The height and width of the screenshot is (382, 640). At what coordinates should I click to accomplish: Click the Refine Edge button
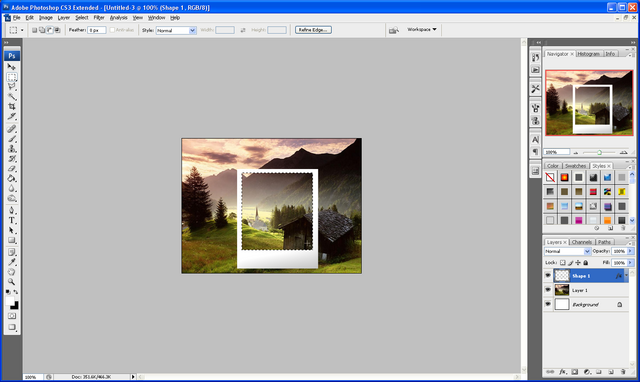click(x=313, y=30)
